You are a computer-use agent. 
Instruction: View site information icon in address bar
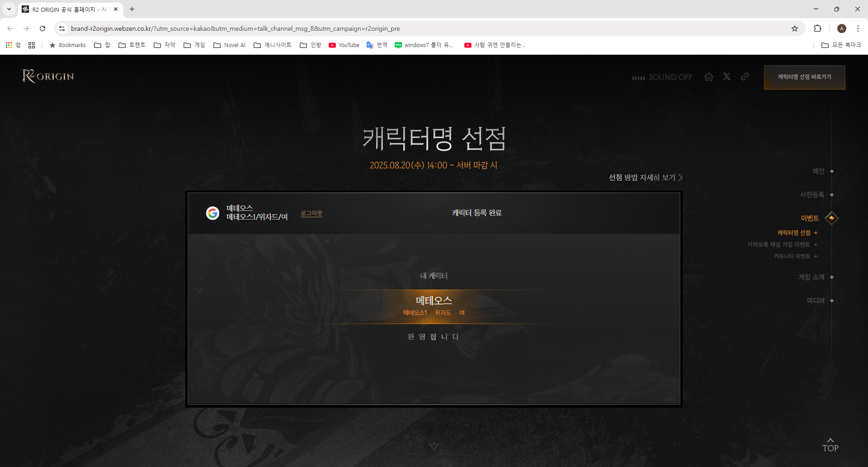[x=62, y=29]
